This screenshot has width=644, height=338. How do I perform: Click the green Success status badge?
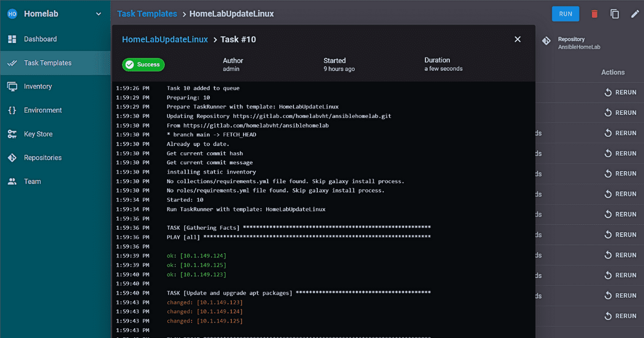pyautogui.click(x=143, y=64)
